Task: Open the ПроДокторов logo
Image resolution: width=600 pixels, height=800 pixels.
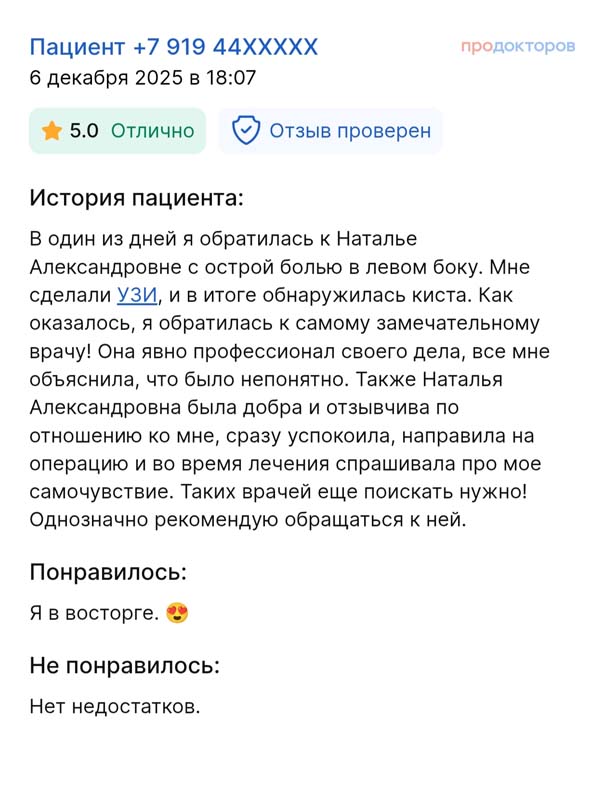Action: (x=518, y=46)
